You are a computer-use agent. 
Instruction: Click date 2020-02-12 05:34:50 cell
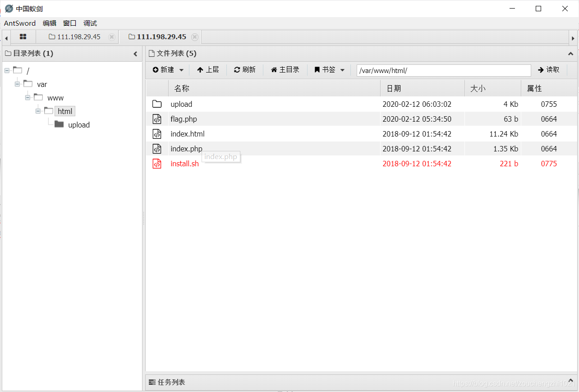(417, 119)
